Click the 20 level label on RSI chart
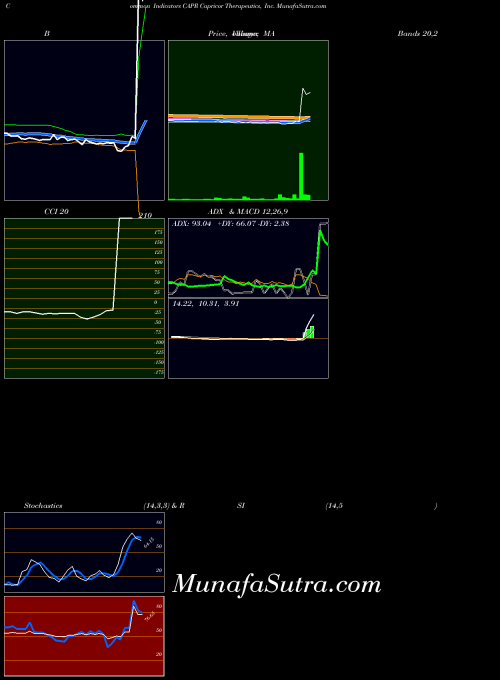 tap(159, 654)
